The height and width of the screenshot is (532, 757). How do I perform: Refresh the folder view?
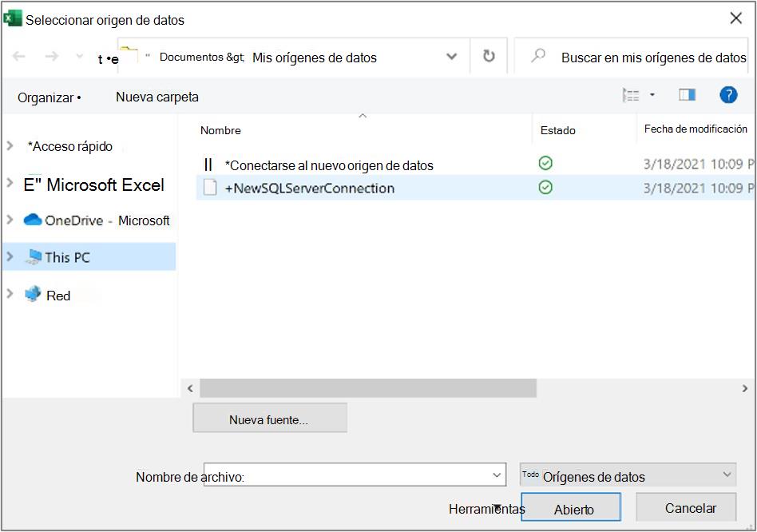pyautogui.click(x=489, y=56)
